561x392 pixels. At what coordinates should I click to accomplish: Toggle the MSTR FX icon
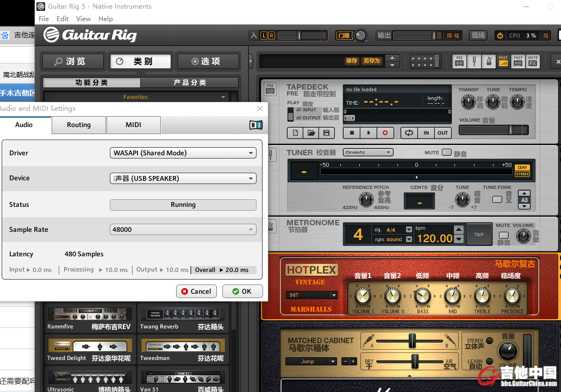533,61
